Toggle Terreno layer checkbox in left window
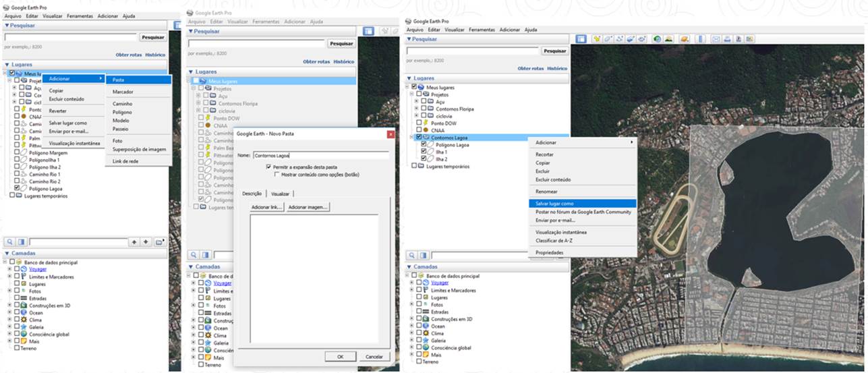Viewport: 868px width, 373px height. 16,348
